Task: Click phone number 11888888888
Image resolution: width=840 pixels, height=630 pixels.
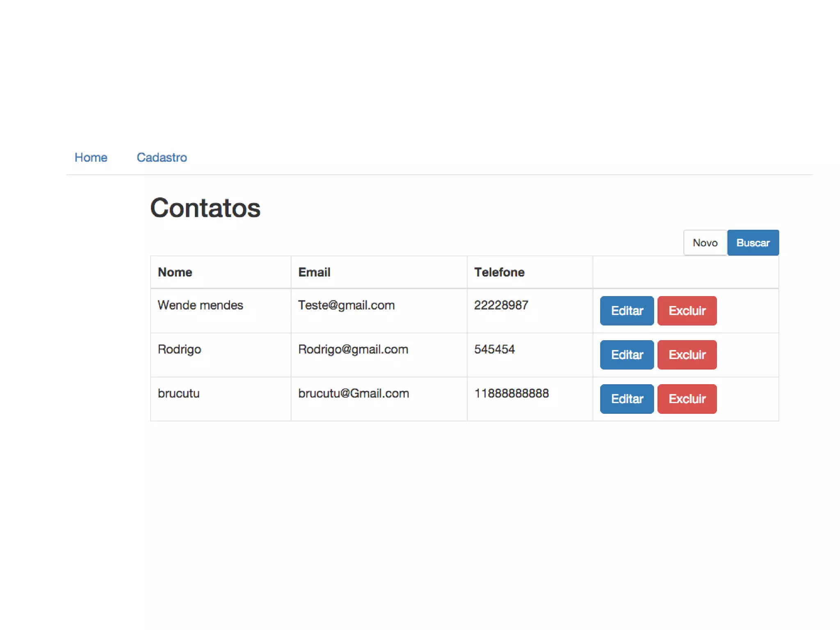Action: (511, 393)
